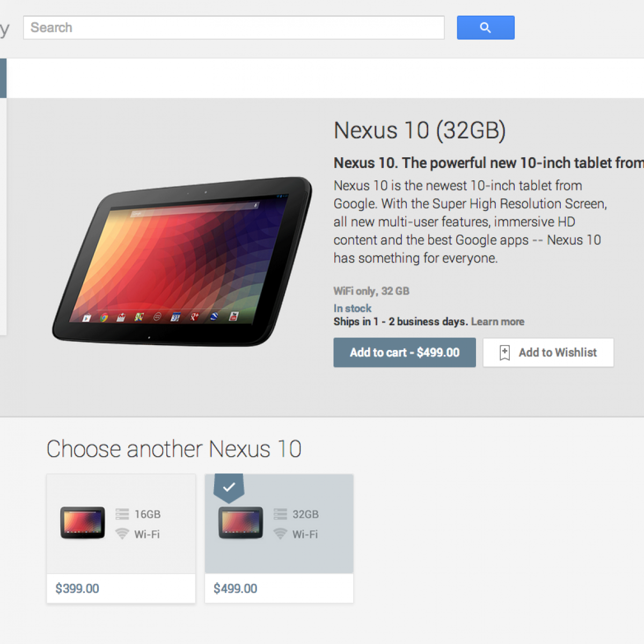Click the large Nexus 10 tablet product image
The width and height of the screenshot is (644, 644).
(x=182, y=261)
